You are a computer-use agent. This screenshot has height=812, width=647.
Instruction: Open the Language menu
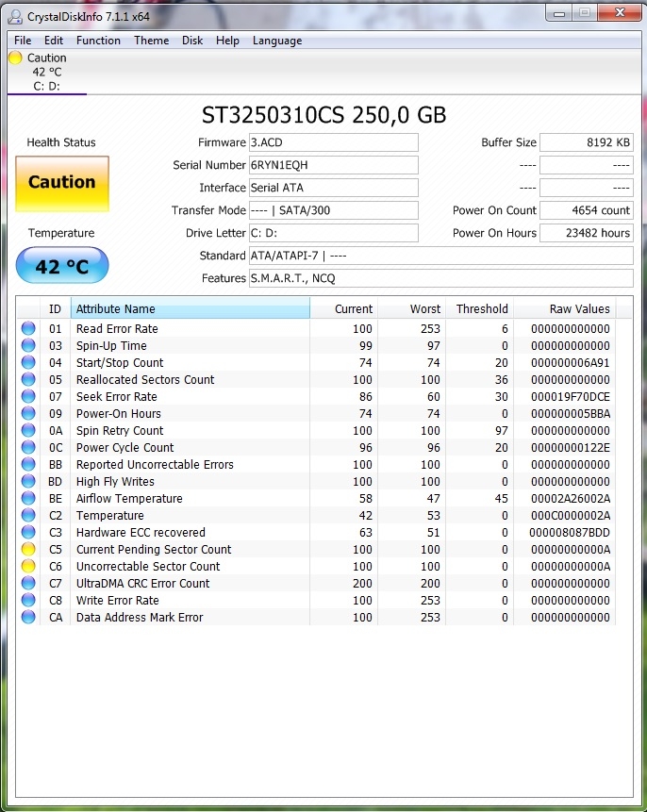click(277, 41)
